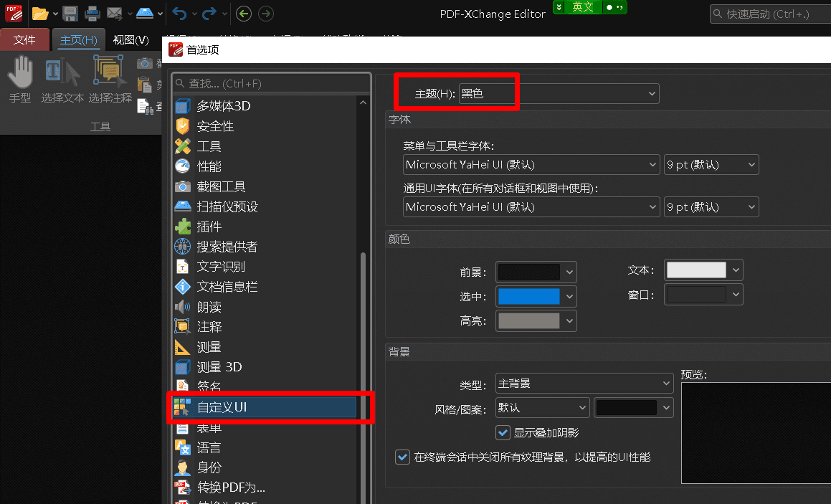This screenshot has height=504, width=831.
Task: Expand the 背景 类型 dropdown
Action: point(584,384)
